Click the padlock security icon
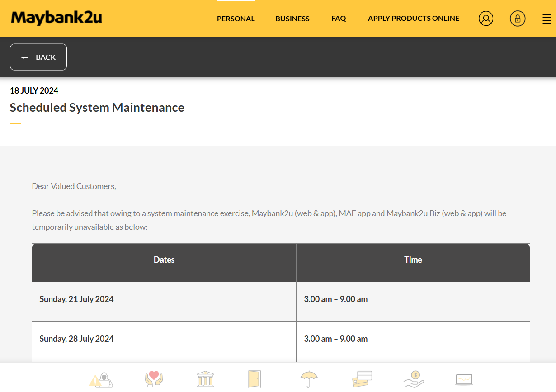 tap(518, 19)
